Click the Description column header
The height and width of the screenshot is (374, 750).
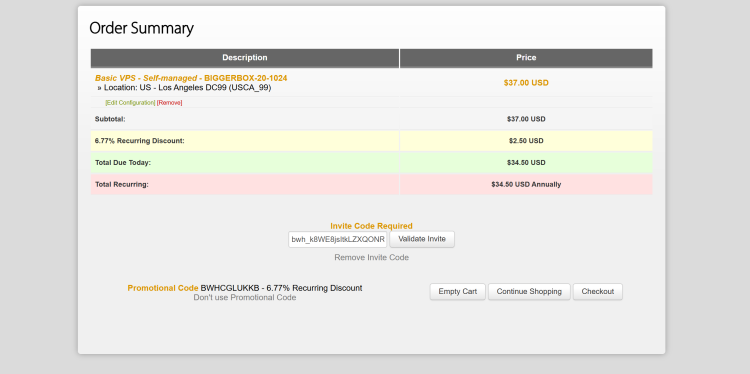(245, 58)
